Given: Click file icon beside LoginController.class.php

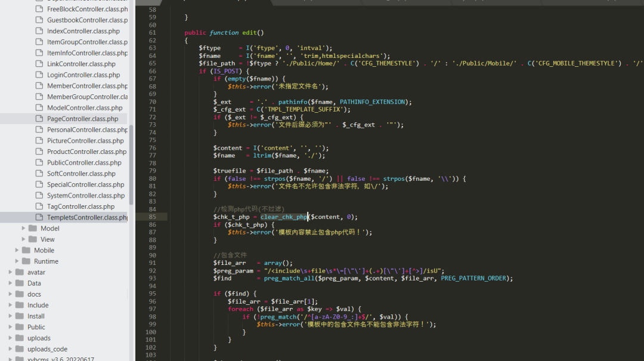Looking at the screenshot, I should point(39,75).
